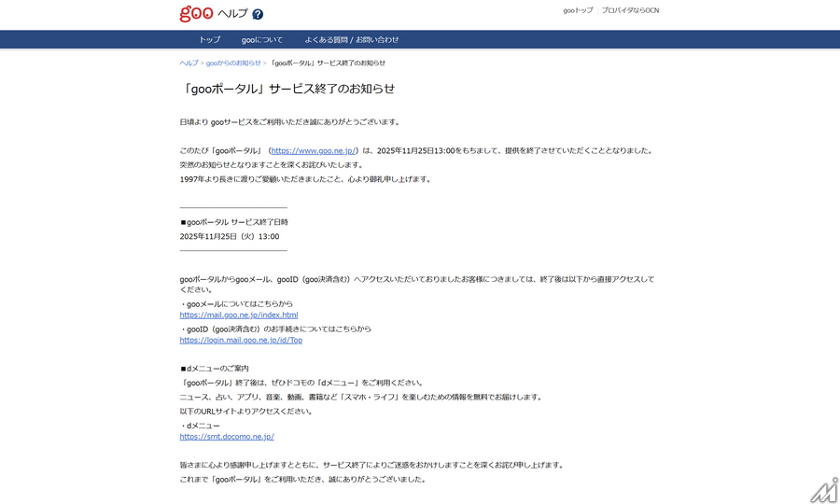The width and height of the screenshot is (840, 504).
Task: Open the https://www.goo.ne.jp/ link
Action: pyautogui.click(x=315, y=150)
